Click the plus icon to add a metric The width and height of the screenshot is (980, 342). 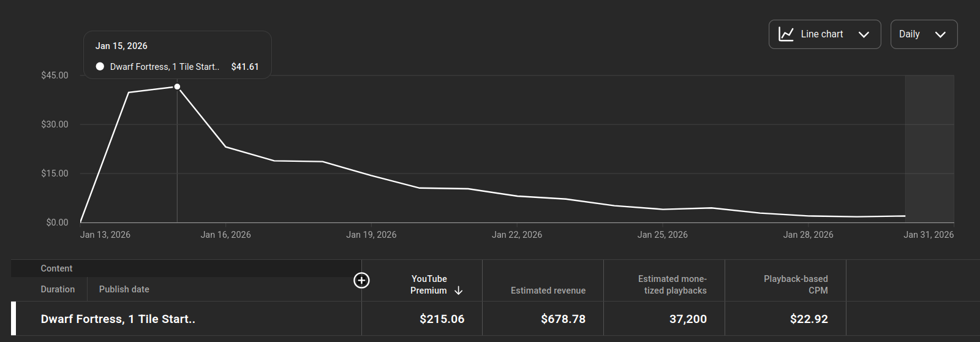(x=361, y=280)
